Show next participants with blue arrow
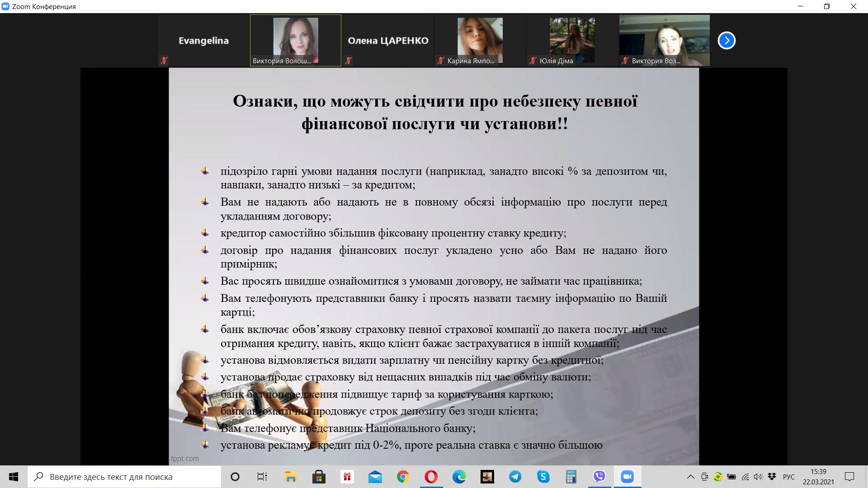Screen dimensions: 868x488 (726, 41)
